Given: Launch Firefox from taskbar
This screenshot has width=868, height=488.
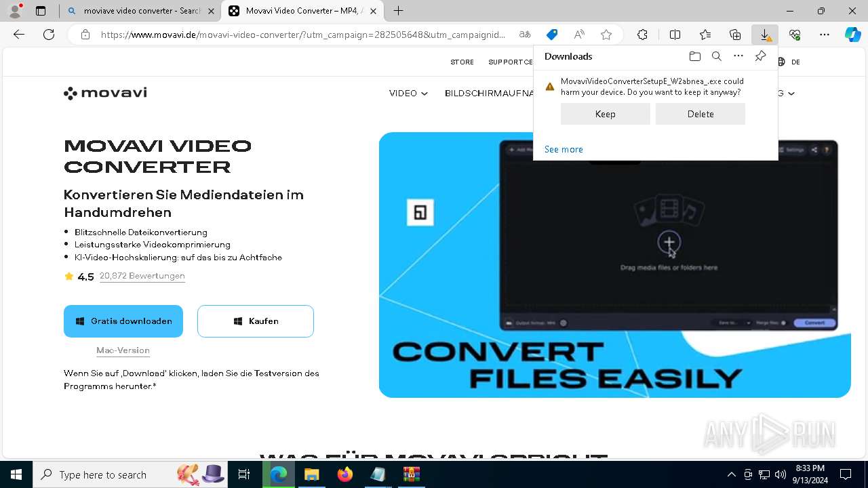Looking at the screenshot, I should click(x=345, y=474).
